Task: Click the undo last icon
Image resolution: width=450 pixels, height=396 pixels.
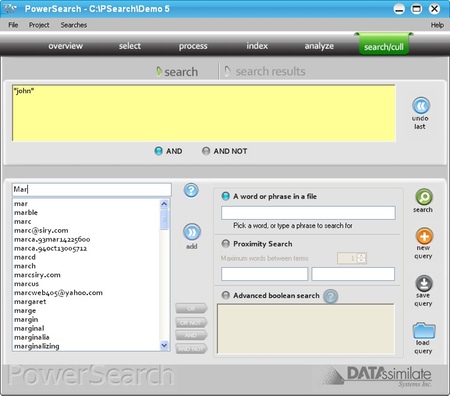Action: point(421,105)
